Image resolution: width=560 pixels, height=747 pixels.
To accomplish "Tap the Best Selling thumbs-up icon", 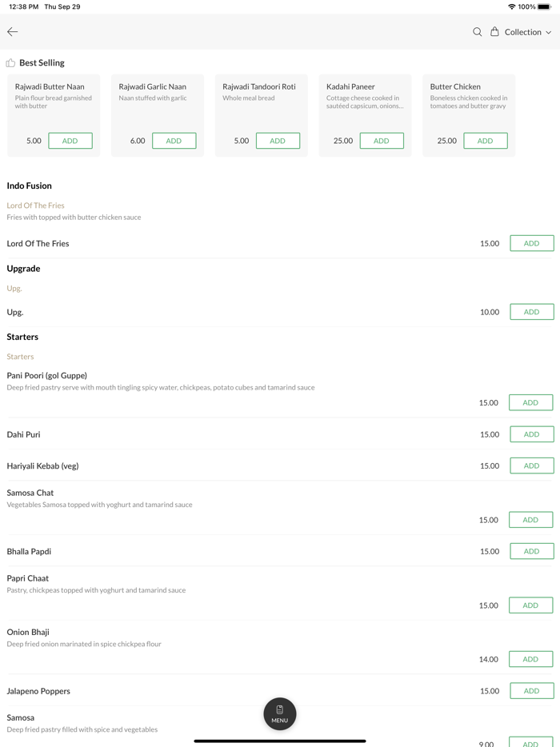I will [10, 63].
